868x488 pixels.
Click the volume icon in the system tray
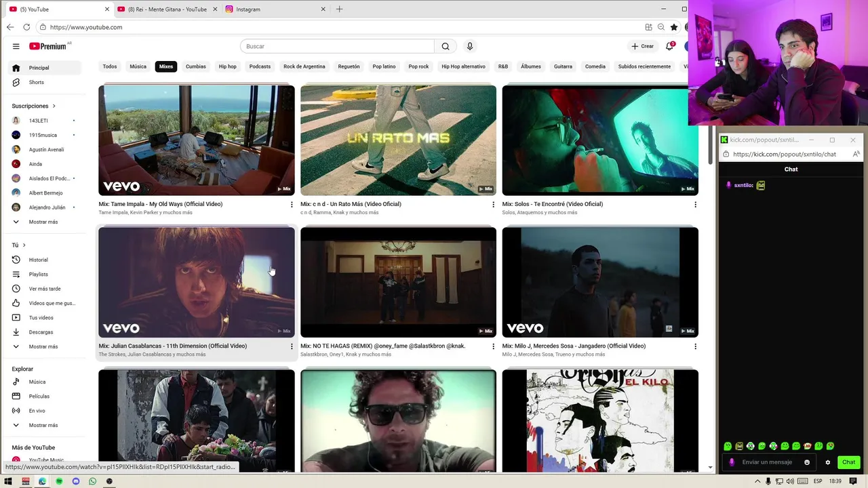tap(790, 481)
